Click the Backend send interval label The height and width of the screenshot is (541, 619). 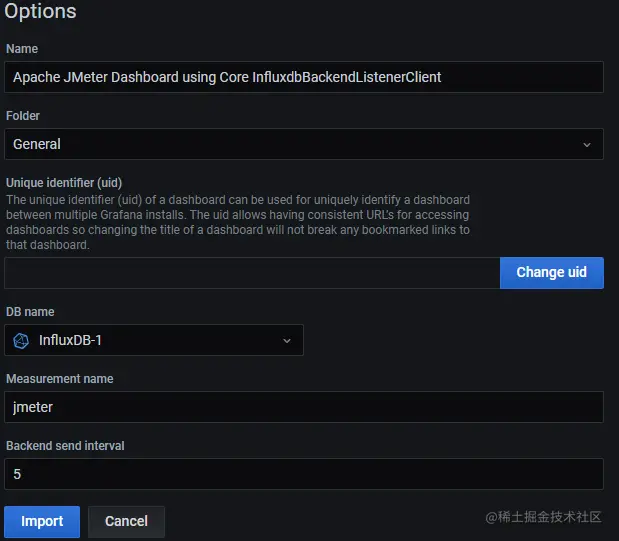tap(65, 446)
